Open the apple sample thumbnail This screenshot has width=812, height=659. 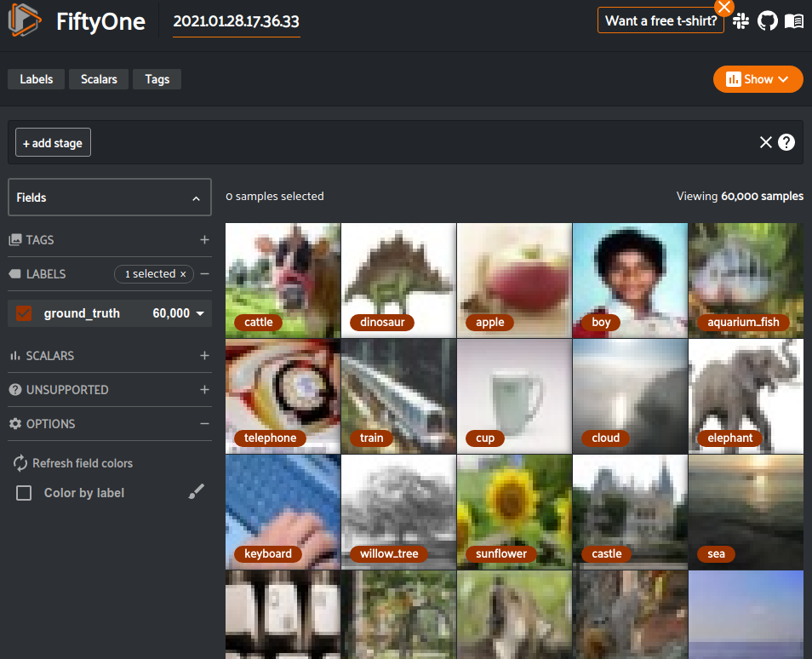pyautogui.click(x=514, y=280)
